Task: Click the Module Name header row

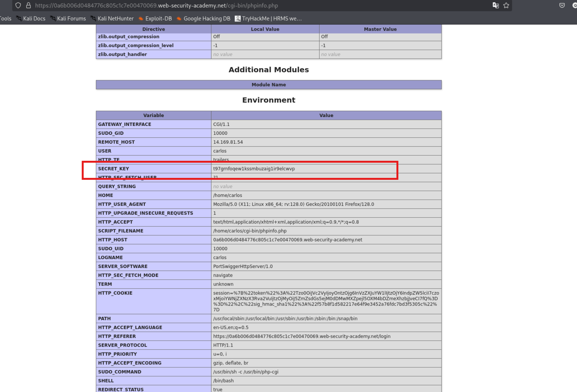Action: [x=269, y=85]
